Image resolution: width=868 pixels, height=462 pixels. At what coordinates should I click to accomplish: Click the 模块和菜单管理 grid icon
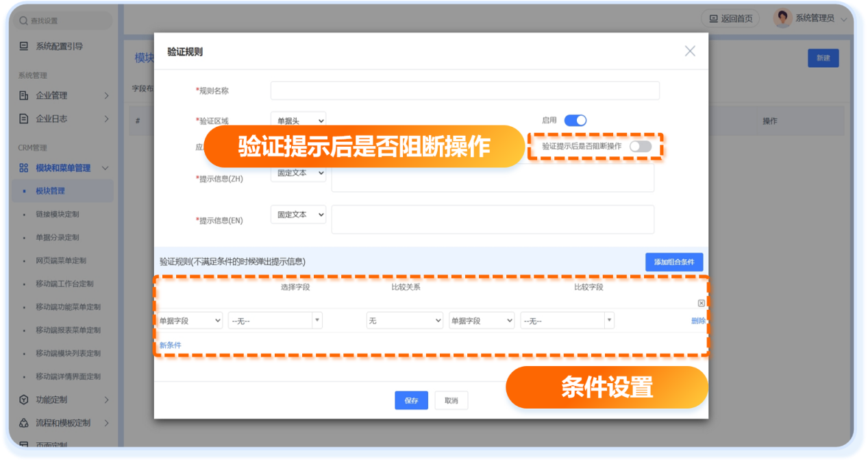pos(24,168)
